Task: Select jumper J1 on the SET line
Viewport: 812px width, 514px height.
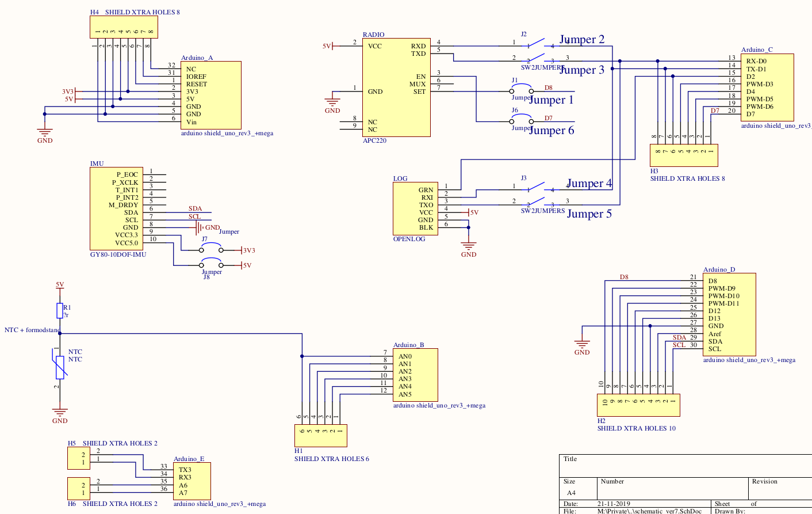Action: pos(522,90)
